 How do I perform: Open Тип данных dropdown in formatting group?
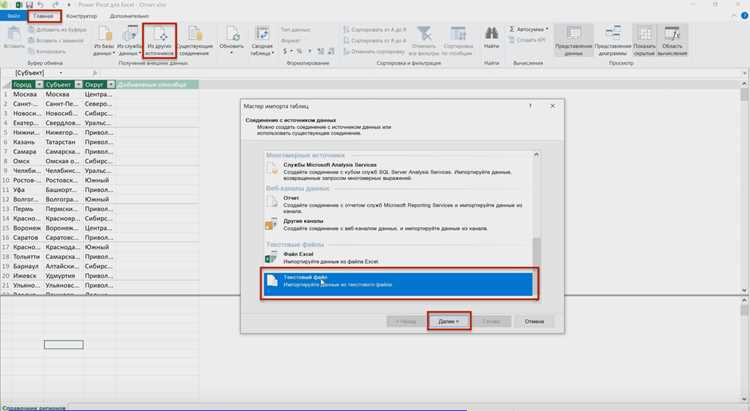(x=296, y=30)
